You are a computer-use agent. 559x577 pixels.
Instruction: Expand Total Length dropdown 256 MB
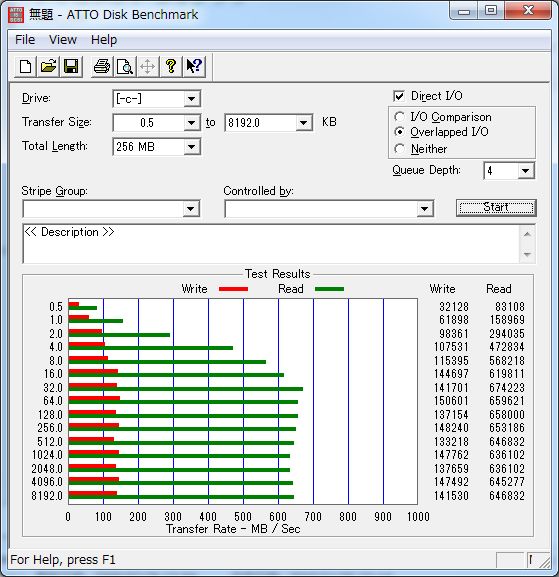tap(191, 147)
